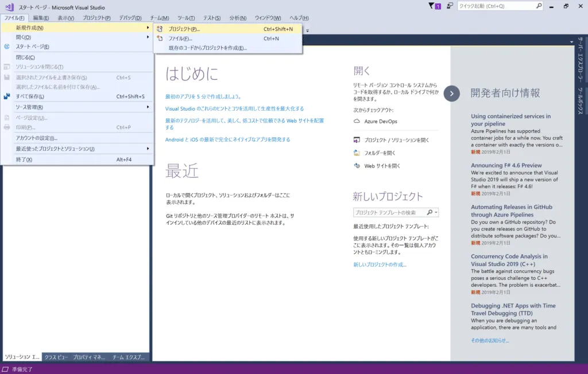
Task: Switch to プロパティ マネージャー tab
Action: [89, 357]
